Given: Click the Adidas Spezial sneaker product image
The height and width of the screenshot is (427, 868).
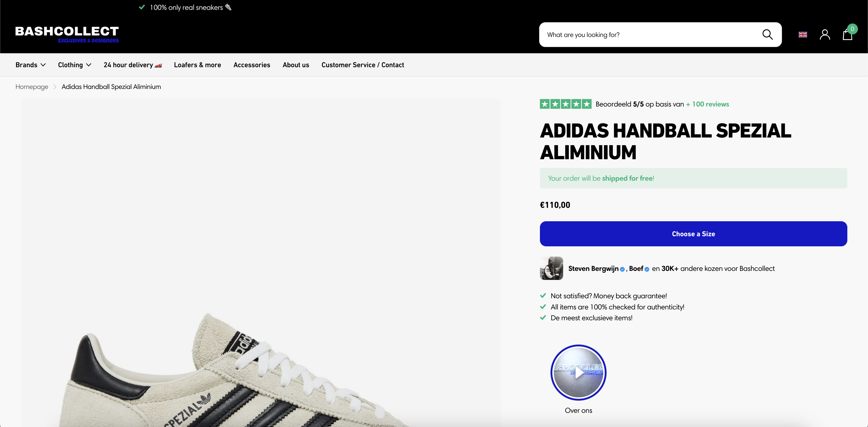Looking at the screenshot, I should coord(260,263).
